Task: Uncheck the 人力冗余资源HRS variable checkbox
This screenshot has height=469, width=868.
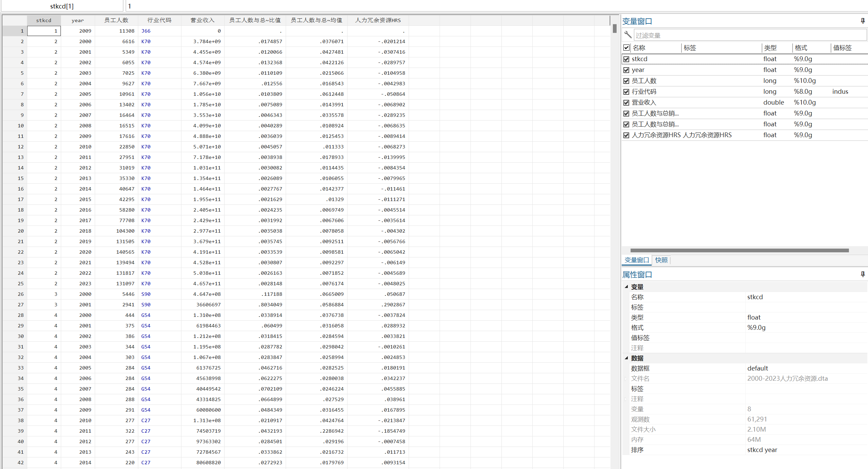Action: (x=626, y=135)
